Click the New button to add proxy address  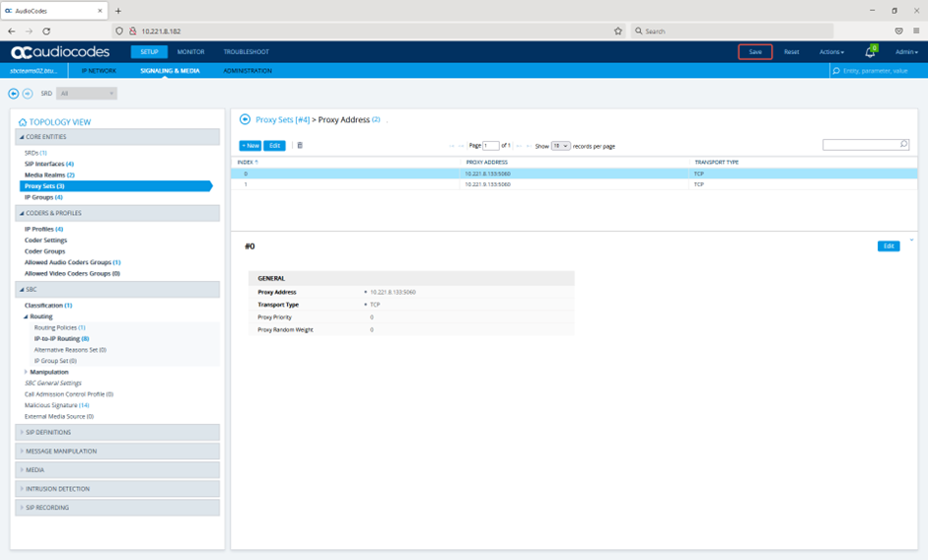click(x=250, y=146)
